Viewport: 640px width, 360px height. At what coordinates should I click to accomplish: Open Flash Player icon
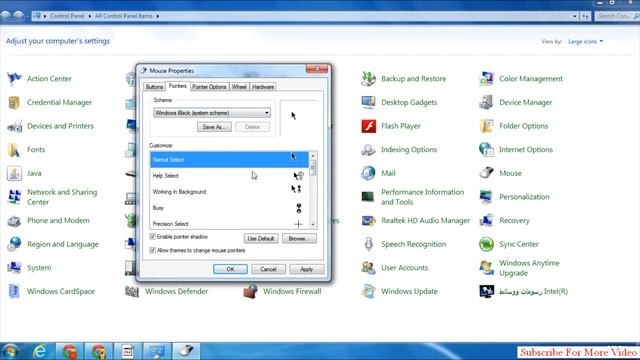[368, 126]
